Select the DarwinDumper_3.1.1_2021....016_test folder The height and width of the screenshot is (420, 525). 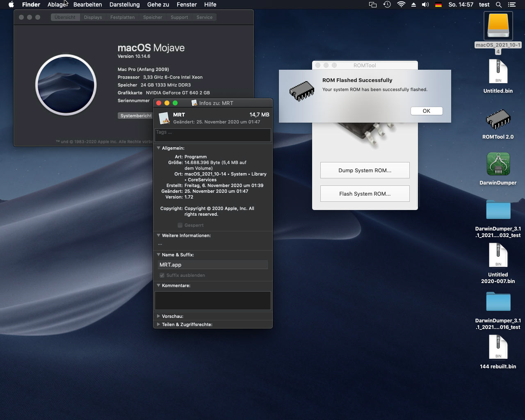click(x=498, y=302)
